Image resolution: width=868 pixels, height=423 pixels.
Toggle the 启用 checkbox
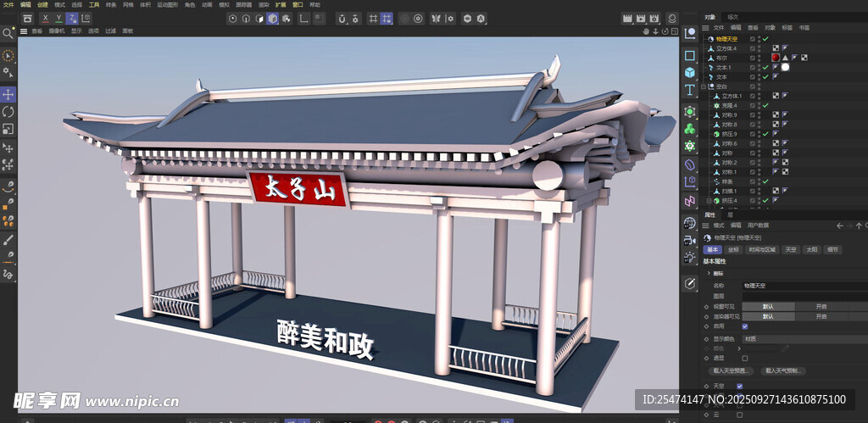pyautogui.click(x=744, y=326)
